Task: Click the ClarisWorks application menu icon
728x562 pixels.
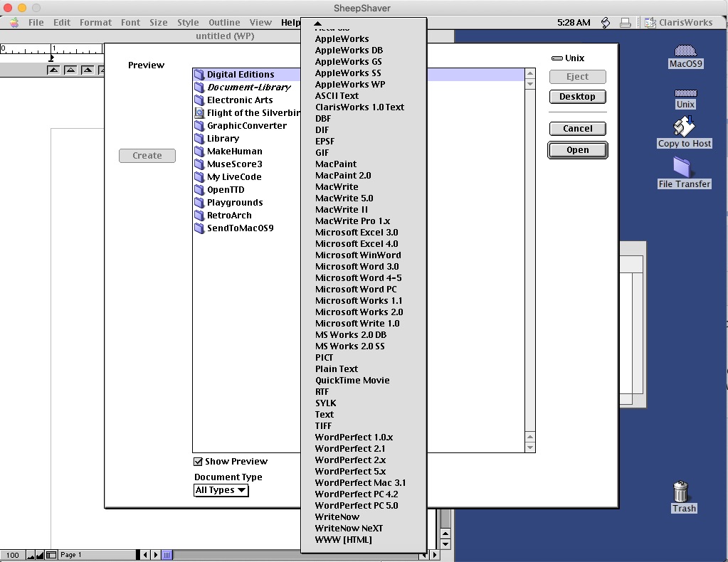Action: (650, 22)
